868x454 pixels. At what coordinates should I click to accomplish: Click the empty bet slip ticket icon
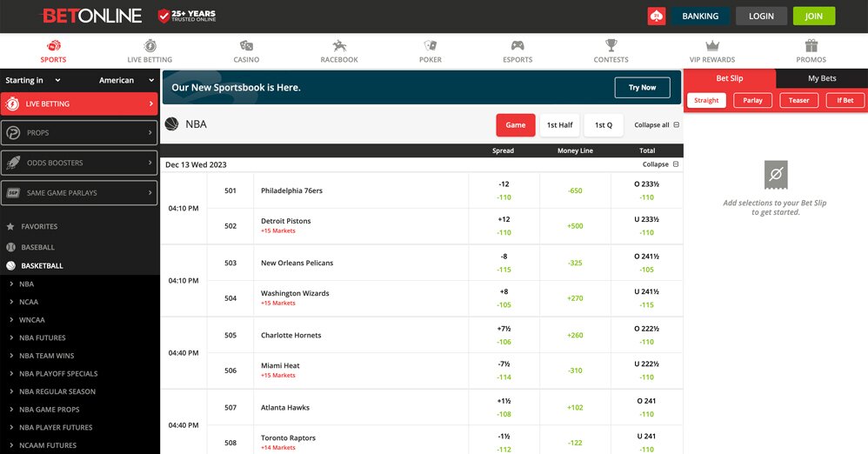(776, 175)
